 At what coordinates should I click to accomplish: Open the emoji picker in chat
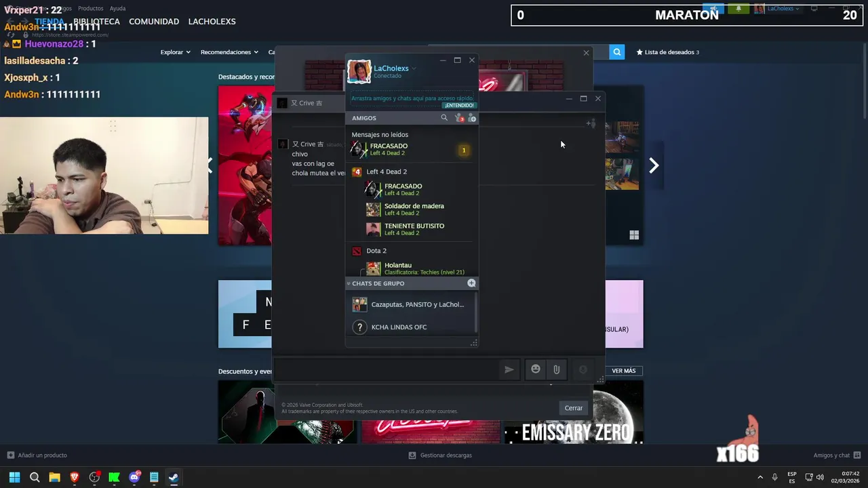[536, 369]
